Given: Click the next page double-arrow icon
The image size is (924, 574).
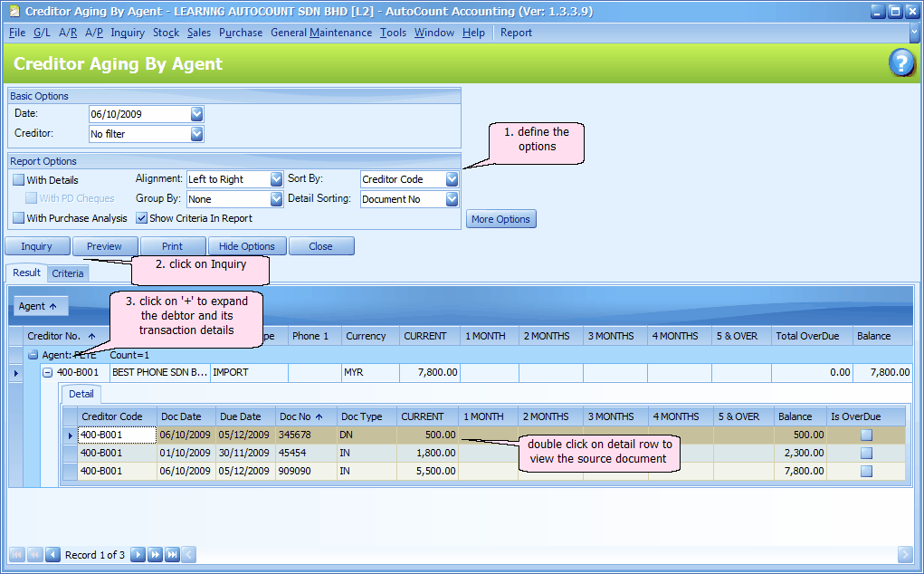Looking at the screenshot, I should pyautogui.click(x=154, y=554).
